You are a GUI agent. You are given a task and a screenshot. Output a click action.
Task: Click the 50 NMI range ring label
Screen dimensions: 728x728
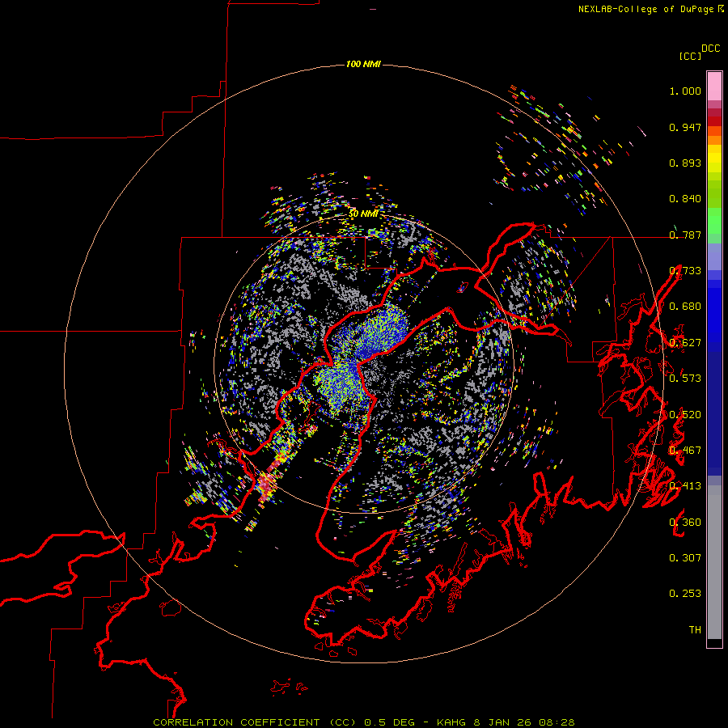click(x=363, y=214)
